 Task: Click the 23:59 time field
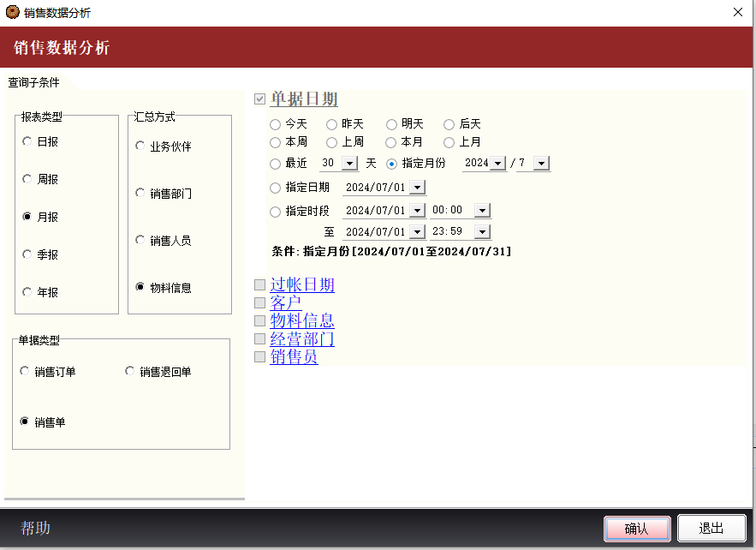(451, 231)
